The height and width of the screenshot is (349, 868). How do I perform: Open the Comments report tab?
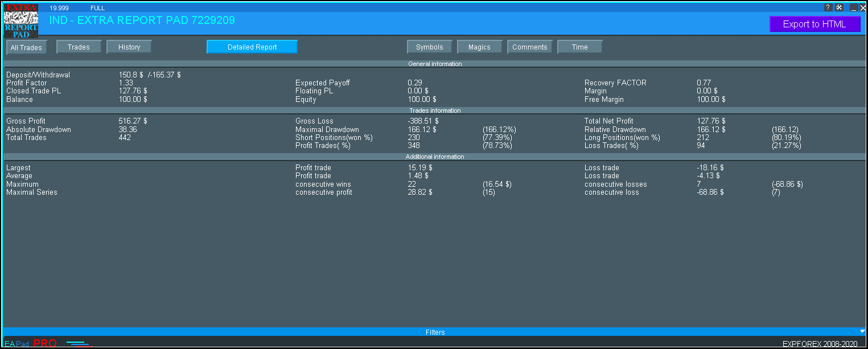529,47
